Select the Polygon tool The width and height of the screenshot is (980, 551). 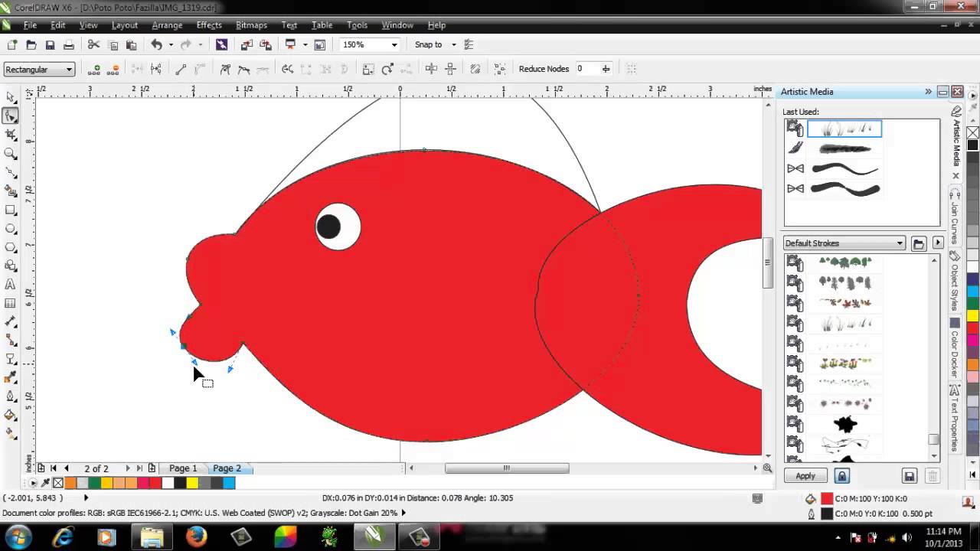tap(11, 247)
